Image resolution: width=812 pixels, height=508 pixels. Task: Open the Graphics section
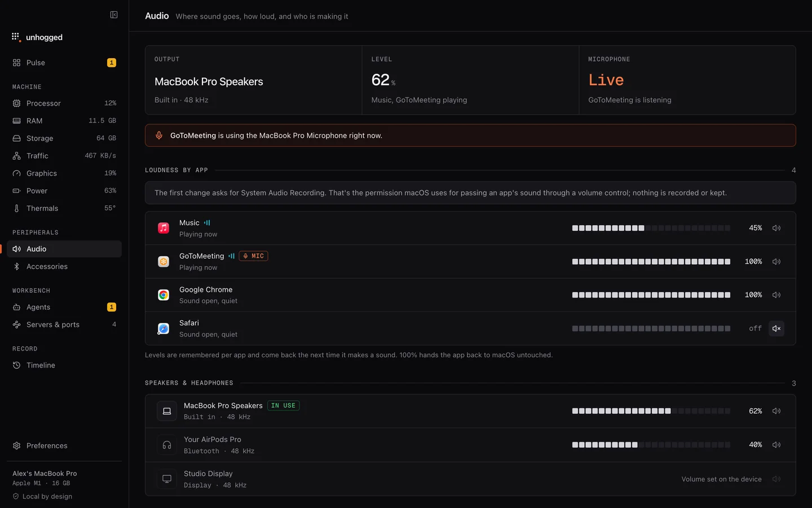point(64,173)
